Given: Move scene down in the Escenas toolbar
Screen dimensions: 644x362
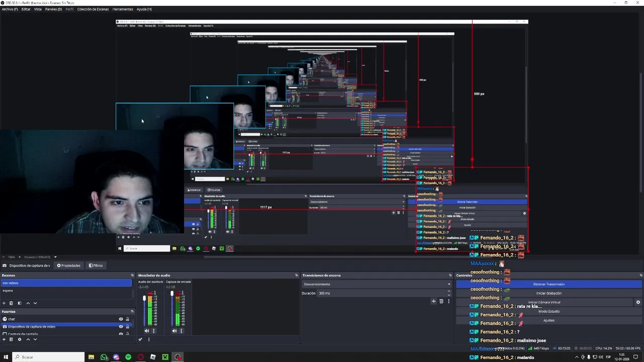Looking at the screenshot, I should (x=35, y=303).
